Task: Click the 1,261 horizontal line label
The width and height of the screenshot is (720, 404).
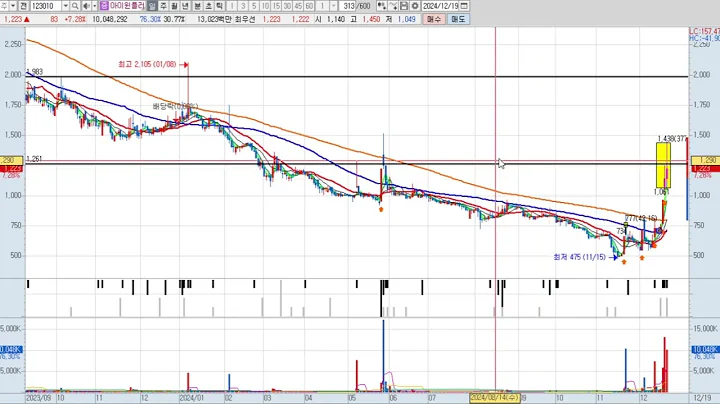Action: [x=34, y=159]
